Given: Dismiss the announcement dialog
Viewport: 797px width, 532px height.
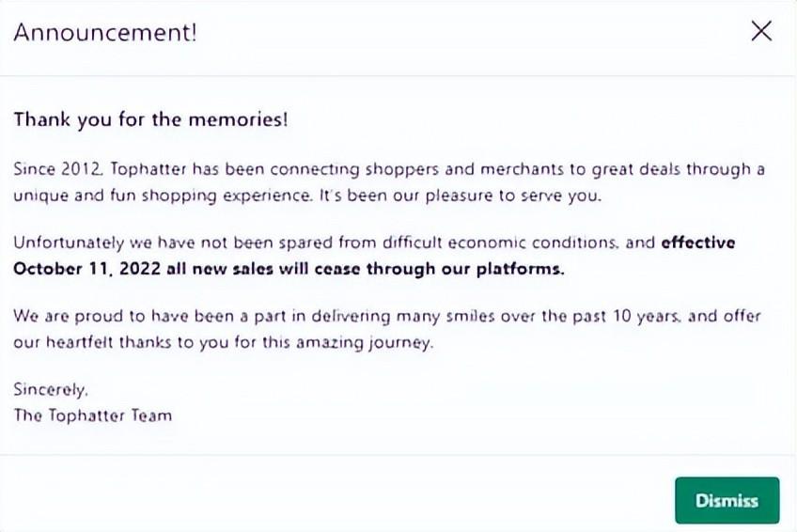Looking at the screenshot, I should tap(727, 500).
